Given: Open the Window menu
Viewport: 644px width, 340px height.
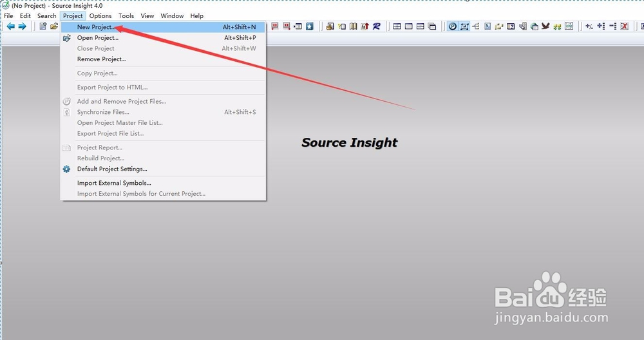Looking at the screenshot, I should tap(172, 15).
